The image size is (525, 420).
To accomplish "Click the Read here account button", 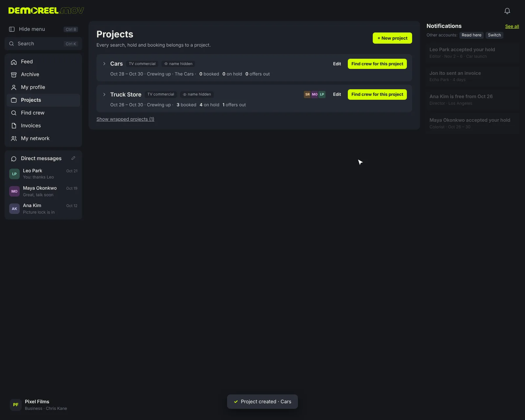I will pos(472,35).
